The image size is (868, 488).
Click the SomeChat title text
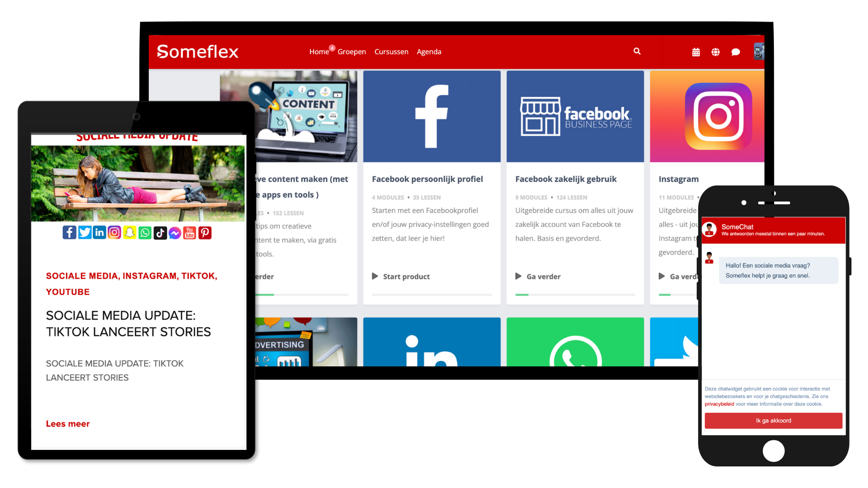pos(737,227)
